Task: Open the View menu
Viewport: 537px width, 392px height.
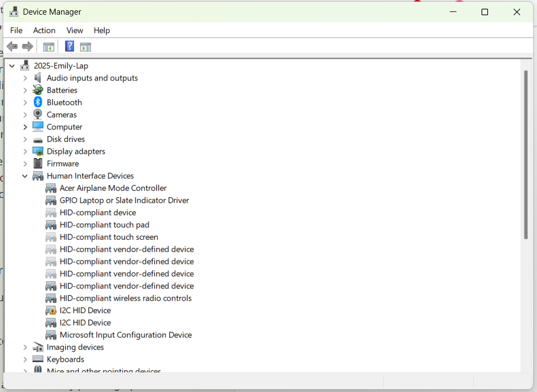Action: click(75, 30)
